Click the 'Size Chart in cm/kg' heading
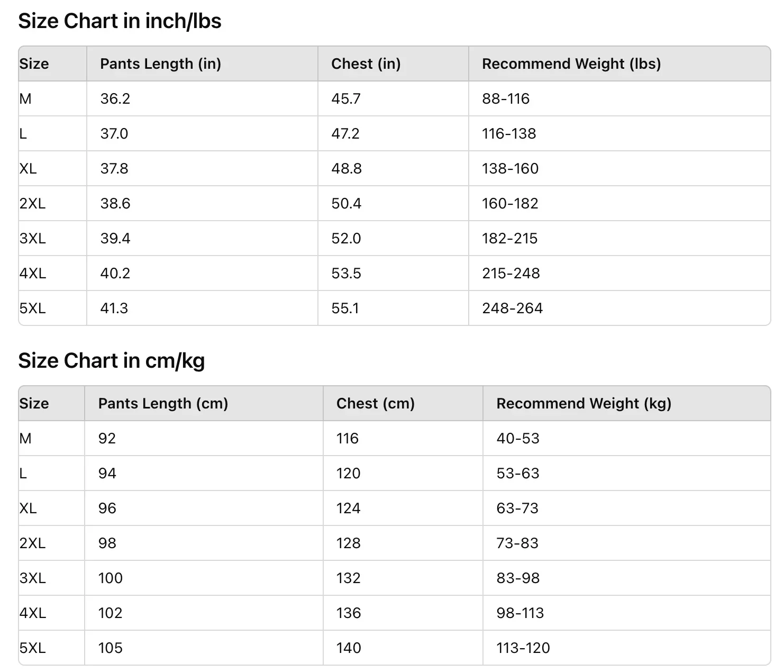784x672 pixels. click(x=111, y=361)
